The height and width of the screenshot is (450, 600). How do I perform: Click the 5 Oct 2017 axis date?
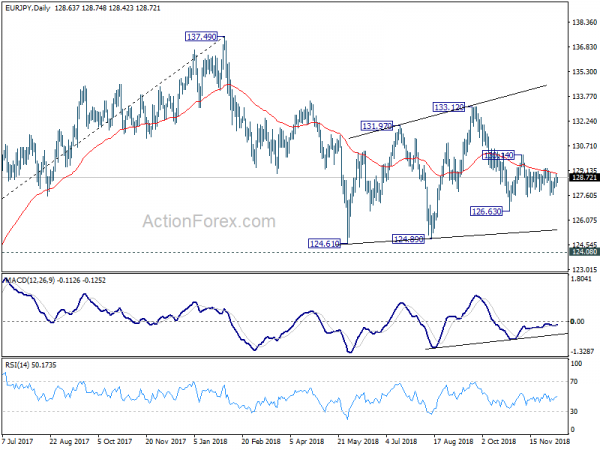click(114, 441)
